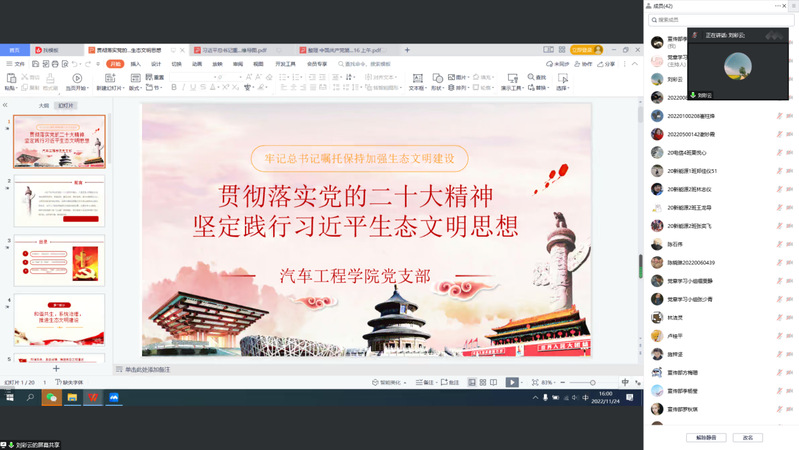Click the 新建幻灯片 icon
Image resolution: width=799 pixels, height=450 pixels.
click(109, 78)
